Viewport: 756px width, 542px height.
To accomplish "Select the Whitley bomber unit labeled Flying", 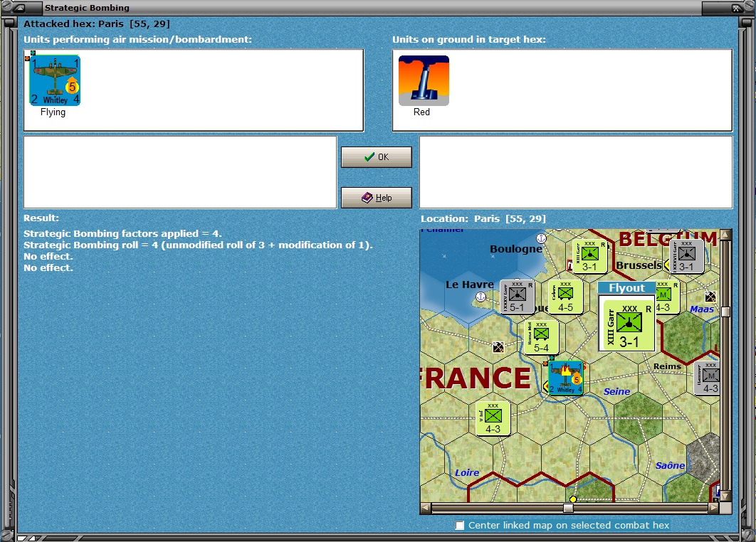I will (55, 80).
